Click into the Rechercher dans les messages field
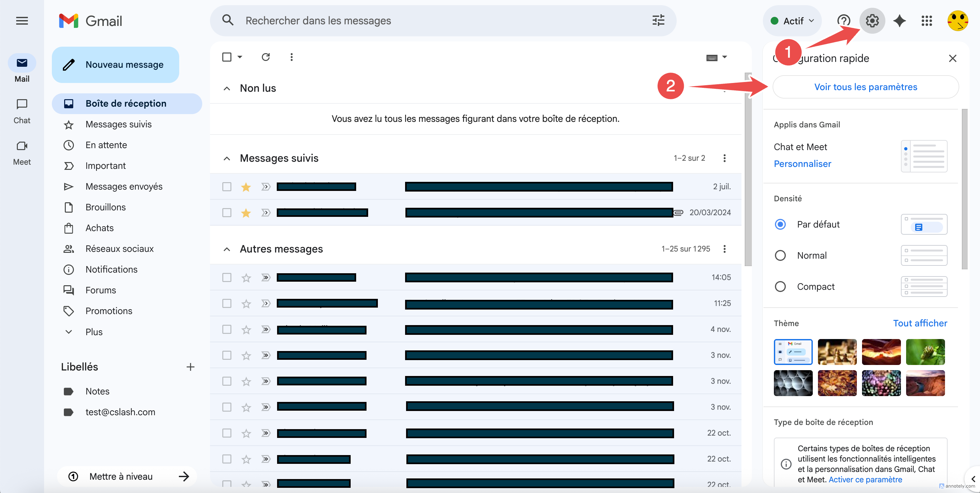This screenshot has height=493, width=980. click(x=437, y=20)
